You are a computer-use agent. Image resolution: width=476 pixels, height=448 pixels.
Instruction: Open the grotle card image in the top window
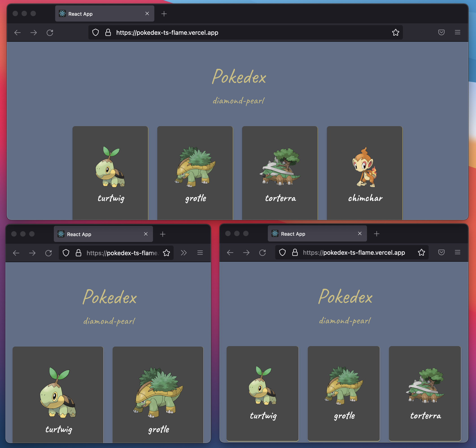[x=195, y=167]
